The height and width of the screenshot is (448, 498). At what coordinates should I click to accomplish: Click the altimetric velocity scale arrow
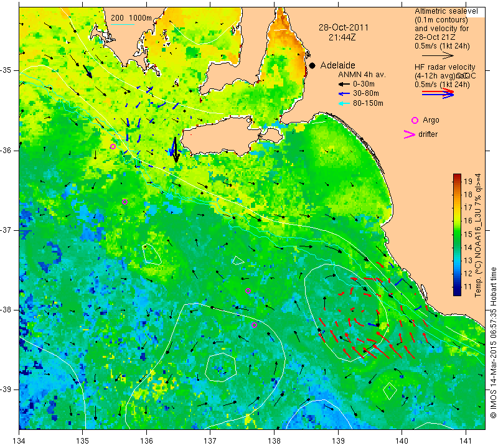(438, 55)
